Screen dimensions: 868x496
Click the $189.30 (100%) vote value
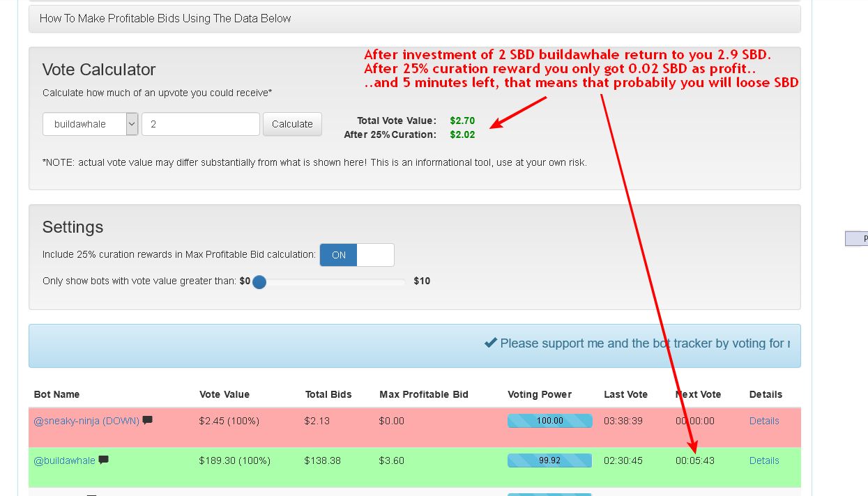(x=234, y=460)
